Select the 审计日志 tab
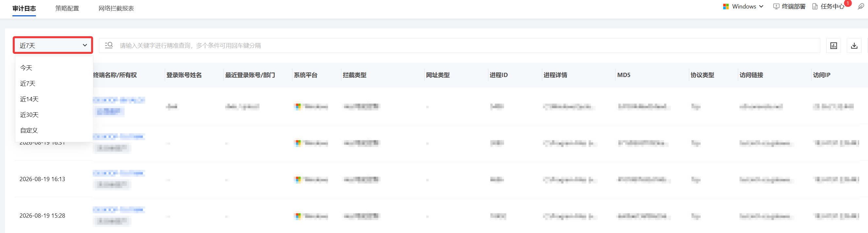The width and height of the screenshot is (868, 233). coord(24,8)
